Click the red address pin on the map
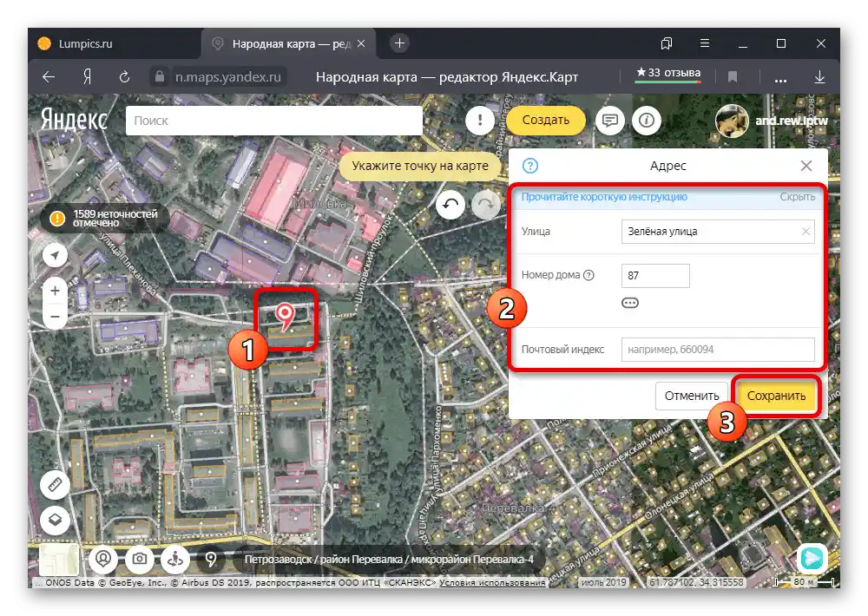The height and width of the screenshot is (616, 868). pyautogui.click(x=285, y=318)
